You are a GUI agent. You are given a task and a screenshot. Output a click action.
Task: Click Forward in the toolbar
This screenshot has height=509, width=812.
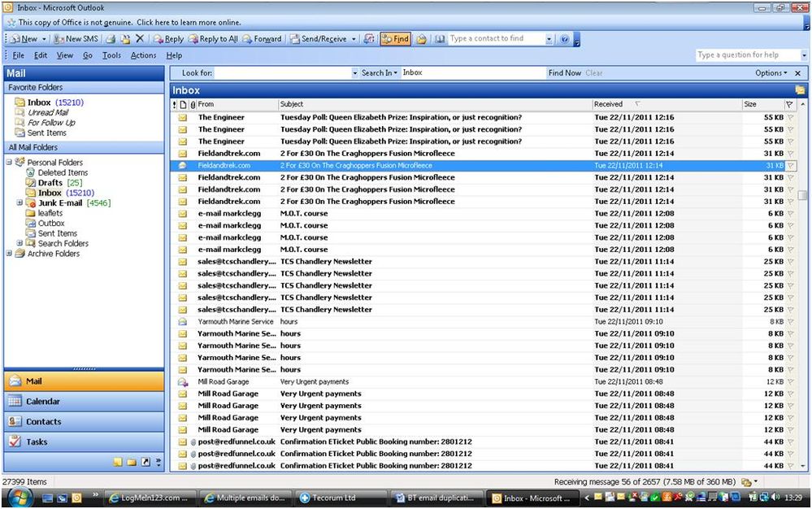tap(262, 39)
